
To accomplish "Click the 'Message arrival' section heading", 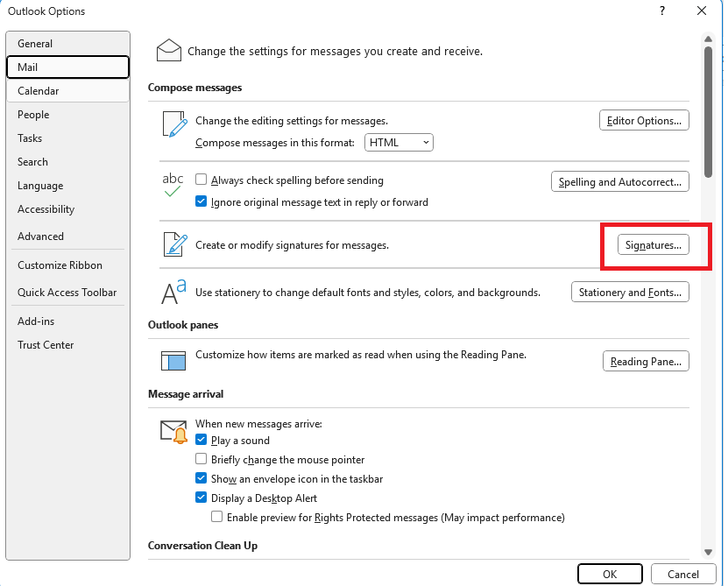I will [x=186, y=394].
